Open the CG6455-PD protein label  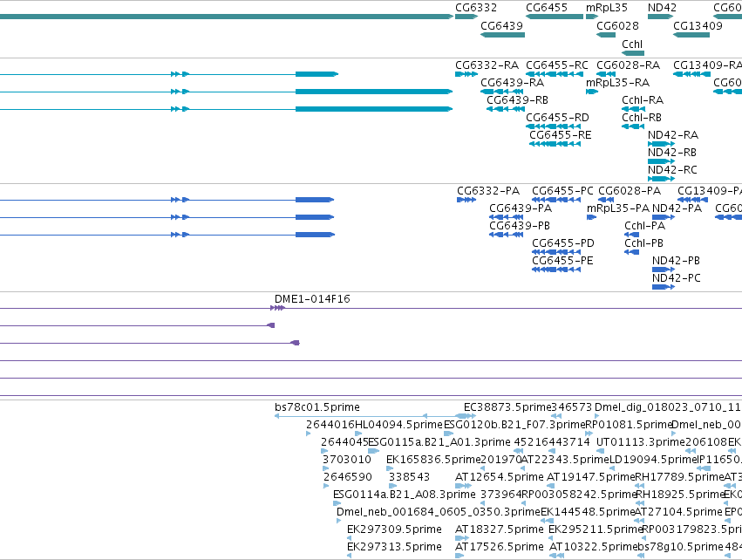[x=563, y=243]
